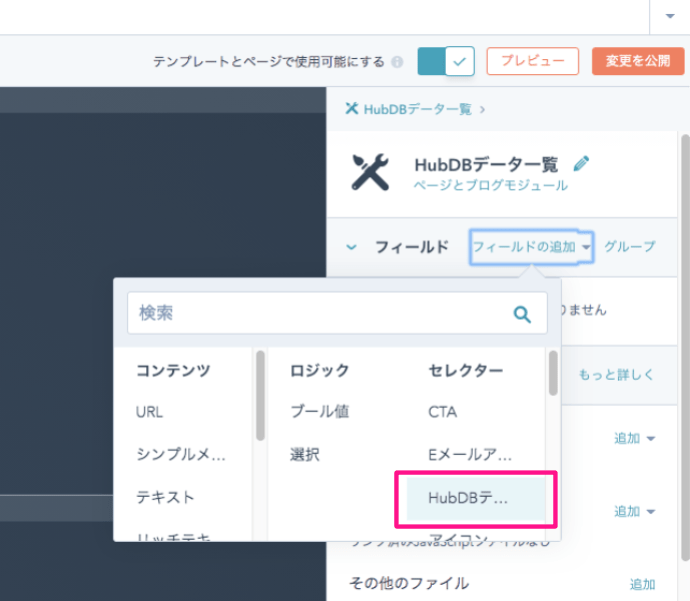The image size is (690, 601).
Task: Open the first 追加 dropdown in side panel
Action: (x=635, y=438)
